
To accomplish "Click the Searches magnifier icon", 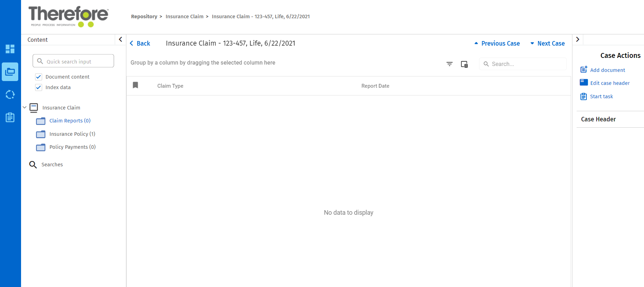I will pos(33,165).
